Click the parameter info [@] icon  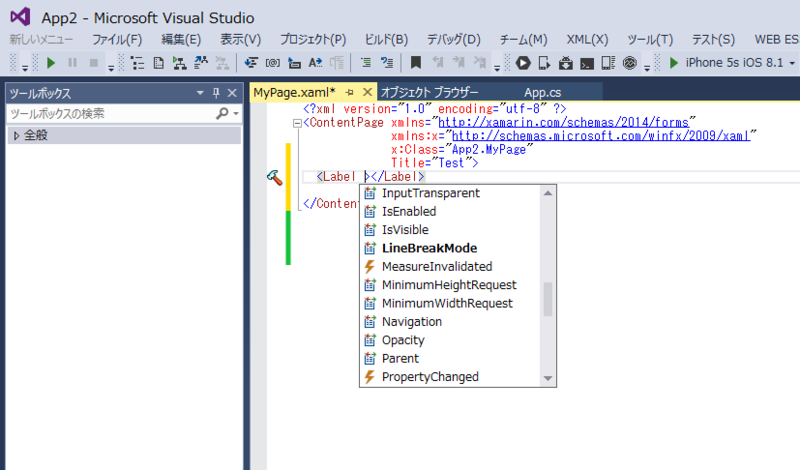click(272, 63)
